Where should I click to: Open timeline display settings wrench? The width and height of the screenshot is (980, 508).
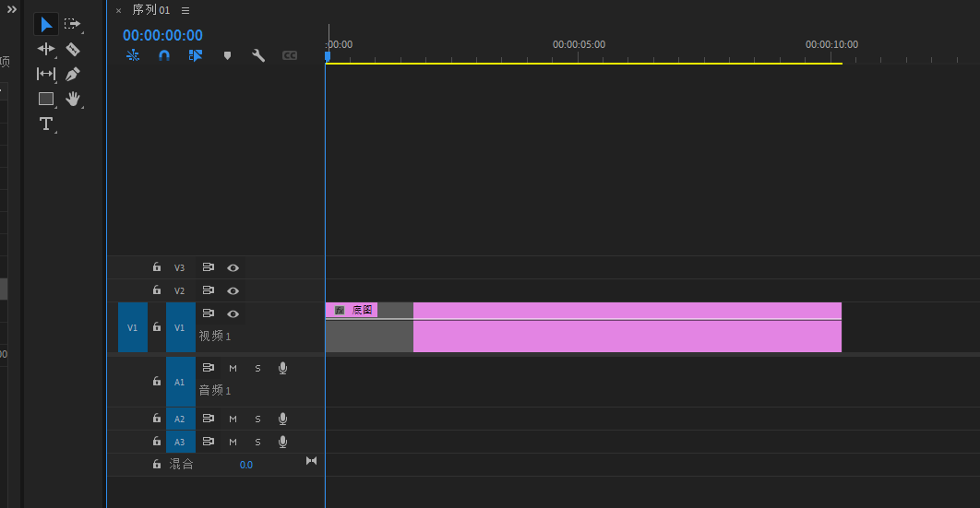click(258, 55)
